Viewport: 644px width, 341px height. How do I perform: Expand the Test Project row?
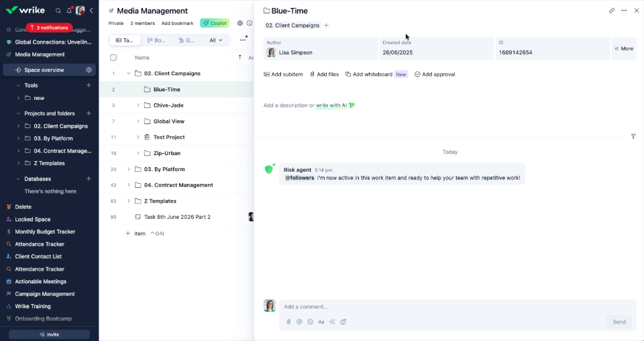[138, 137]
